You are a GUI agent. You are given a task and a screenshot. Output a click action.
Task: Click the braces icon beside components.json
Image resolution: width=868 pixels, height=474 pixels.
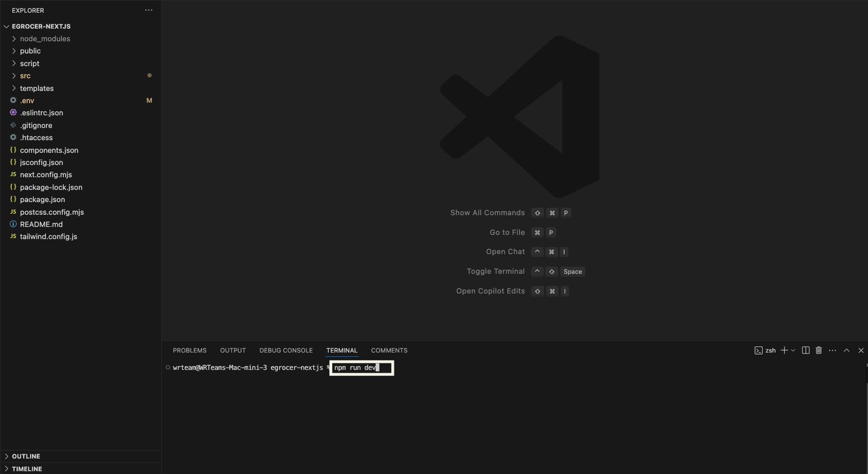(x=13, y=150)
